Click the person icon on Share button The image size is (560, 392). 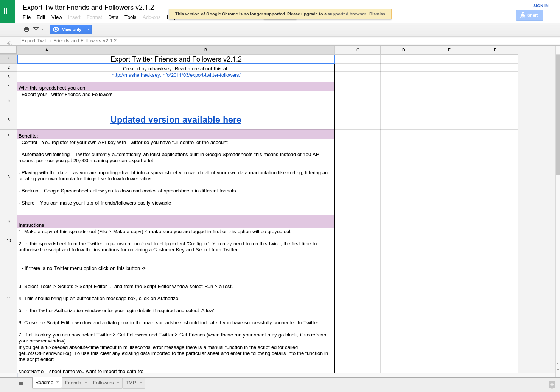[523, 15]
